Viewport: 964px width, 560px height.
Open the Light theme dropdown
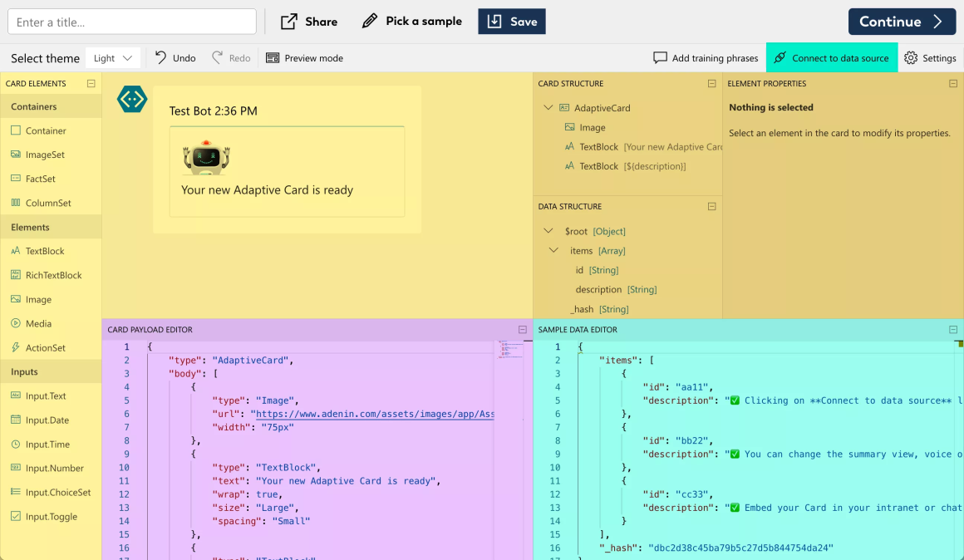coord(112,58)
